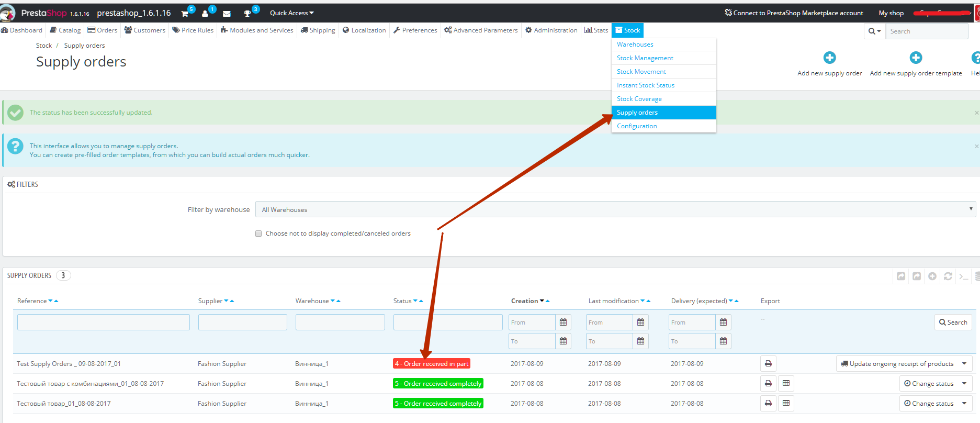Open Last modification From calendar picker

coord(640,322)
